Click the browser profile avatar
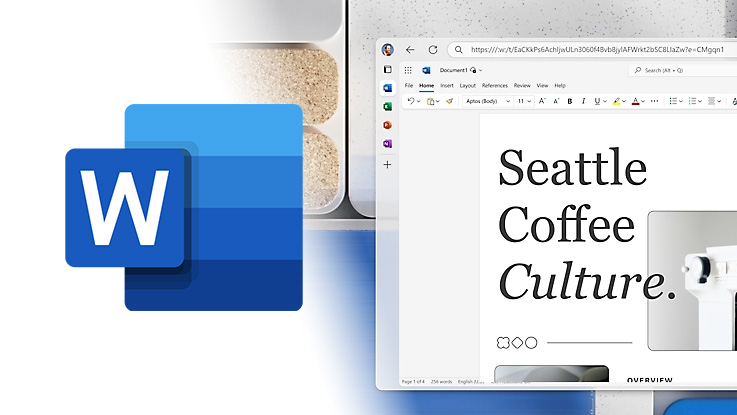This screenshot has height=415, width=737. click(387, 49)
